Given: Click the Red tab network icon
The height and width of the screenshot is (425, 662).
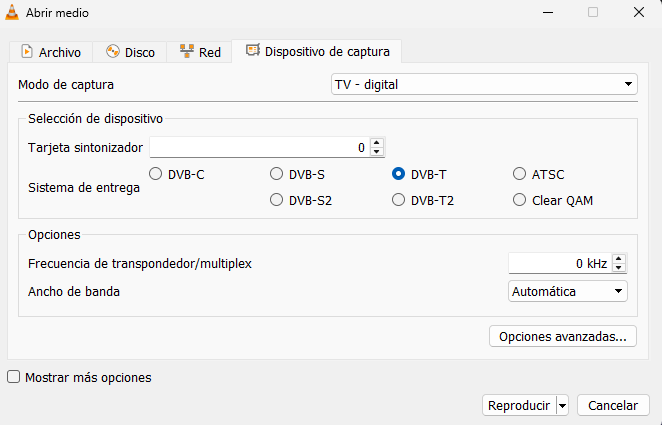Looking at the screenshot, I should click(x=186, y=52).
